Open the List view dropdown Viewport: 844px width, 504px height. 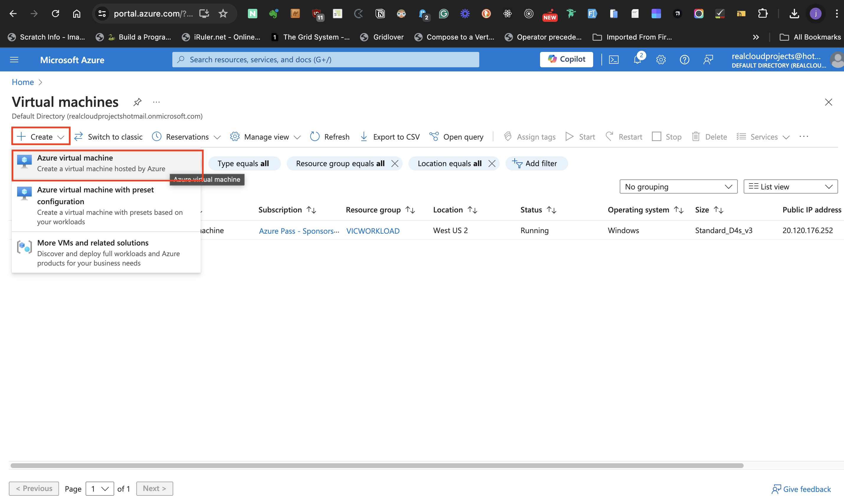[x=790, y=186]
